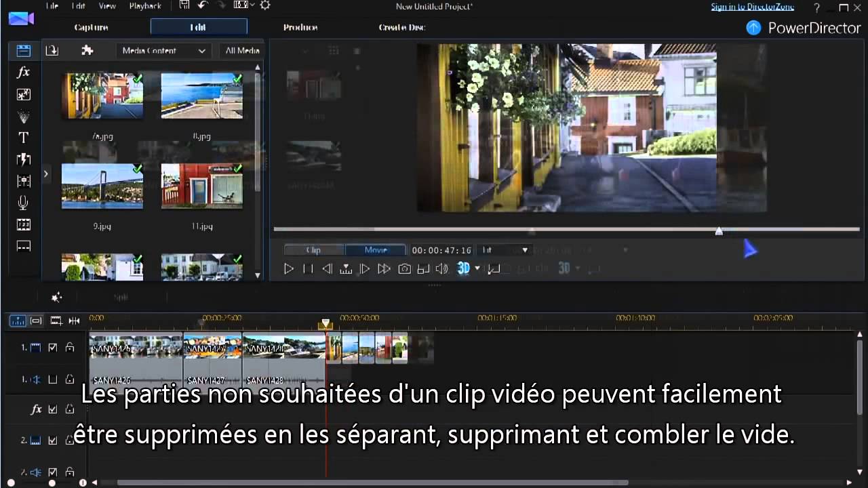Toggle fx track enable checkbox
This screenshot has width=868, height=488.
(53, 409)
